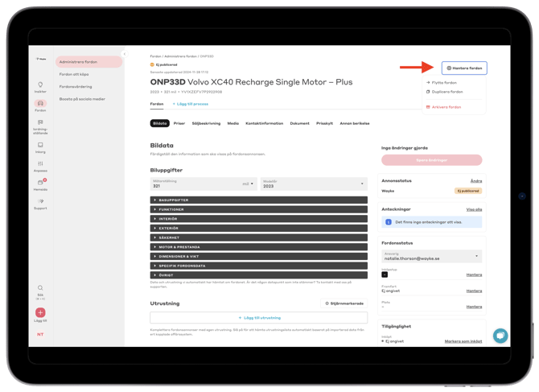This screenshot has height=392, width=539.
Task: Open the chat bubble widget
Action: (500, 336)
